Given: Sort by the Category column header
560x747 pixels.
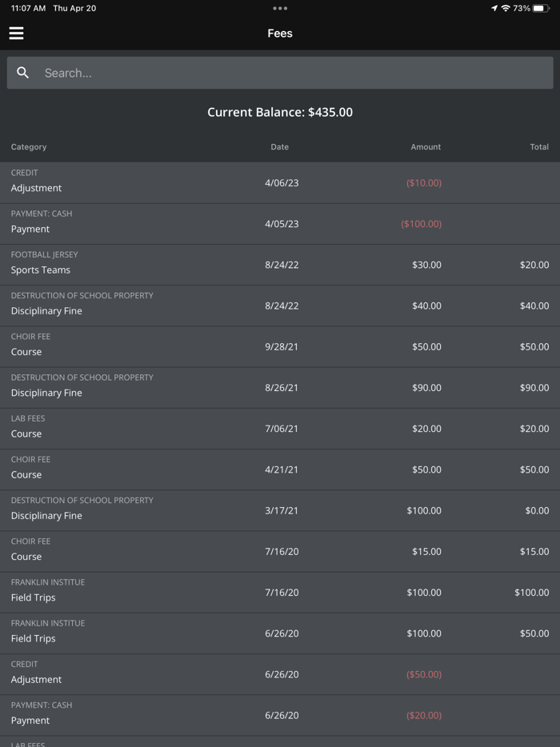Looking at the screenshot, I should [x=29, y=147].
